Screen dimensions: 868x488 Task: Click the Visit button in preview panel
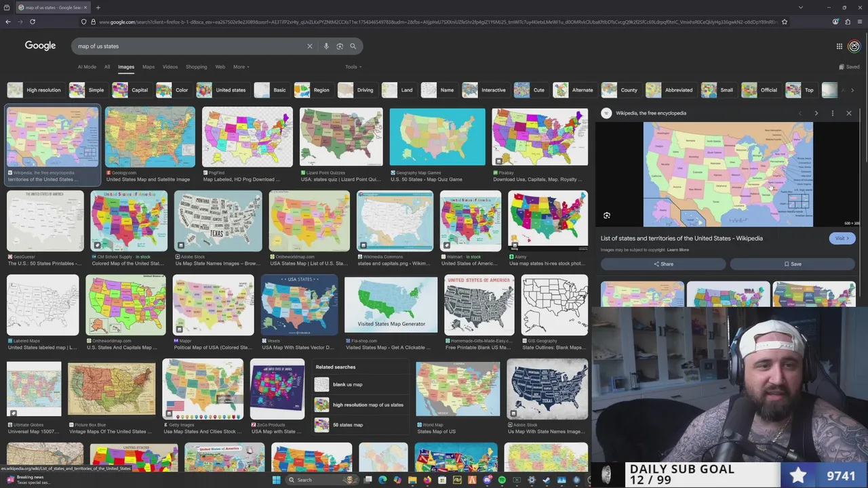point(842,239)
